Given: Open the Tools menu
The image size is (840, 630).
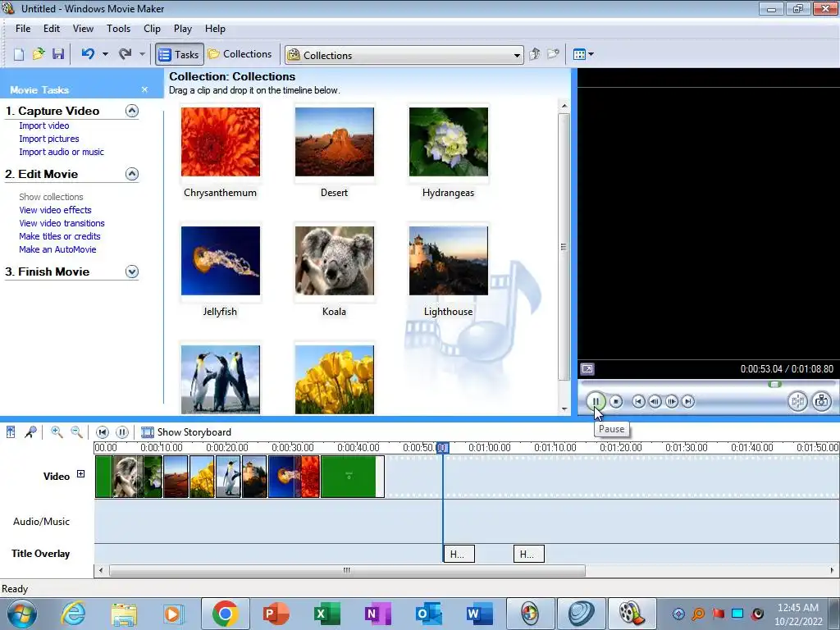Looking at the screenshot, I should pyautogui.click(x=118, y=29).
